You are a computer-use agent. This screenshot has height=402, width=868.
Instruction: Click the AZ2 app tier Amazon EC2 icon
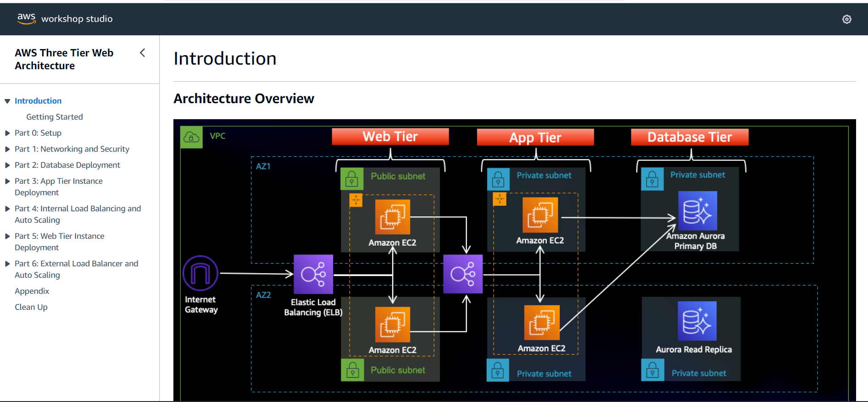point(542,323)
